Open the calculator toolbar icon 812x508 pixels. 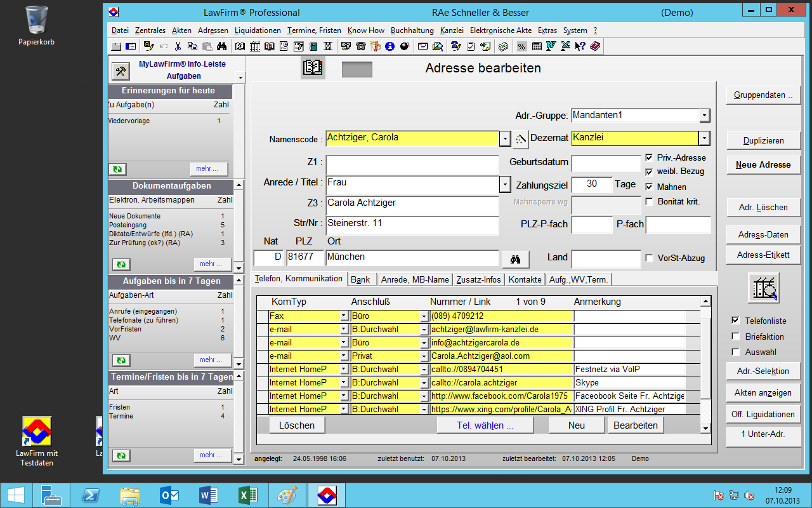click(537, 46)
